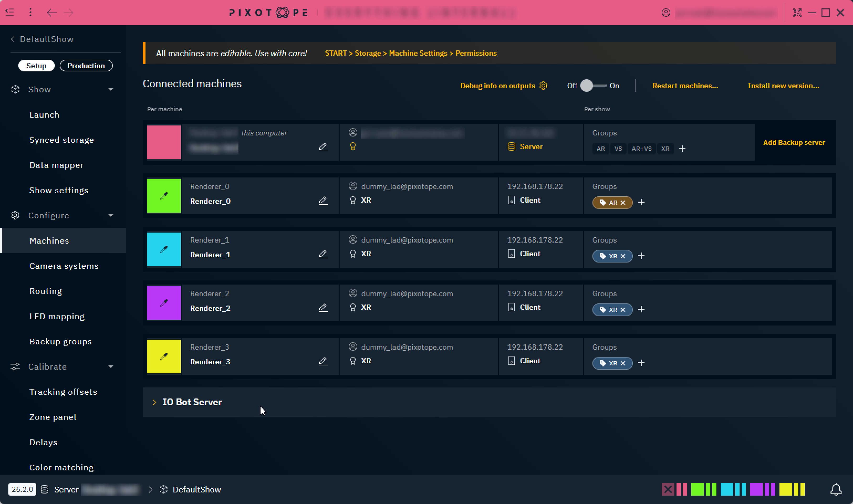This screenshot has width=853, height=504.
Task: Pick color for Renderer_1 cyan swatch
Action: pyautogui.click(x=164, y=249)
